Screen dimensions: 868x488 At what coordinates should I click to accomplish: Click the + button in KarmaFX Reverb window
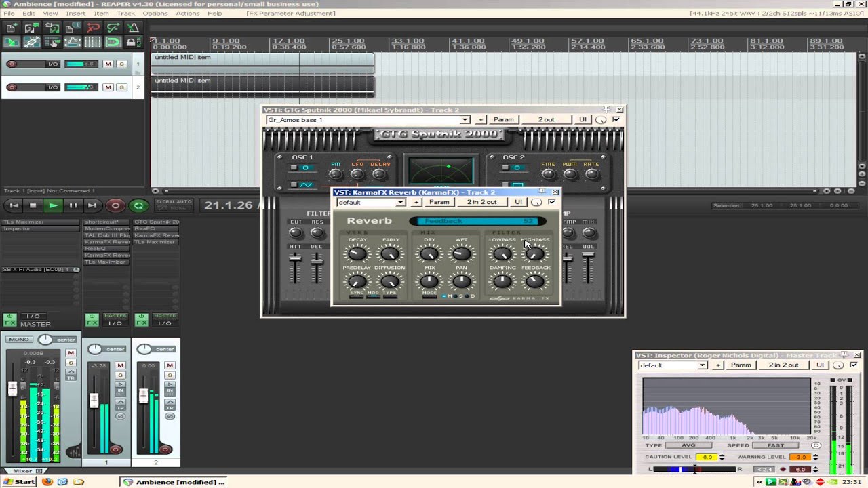click(416, 202)
